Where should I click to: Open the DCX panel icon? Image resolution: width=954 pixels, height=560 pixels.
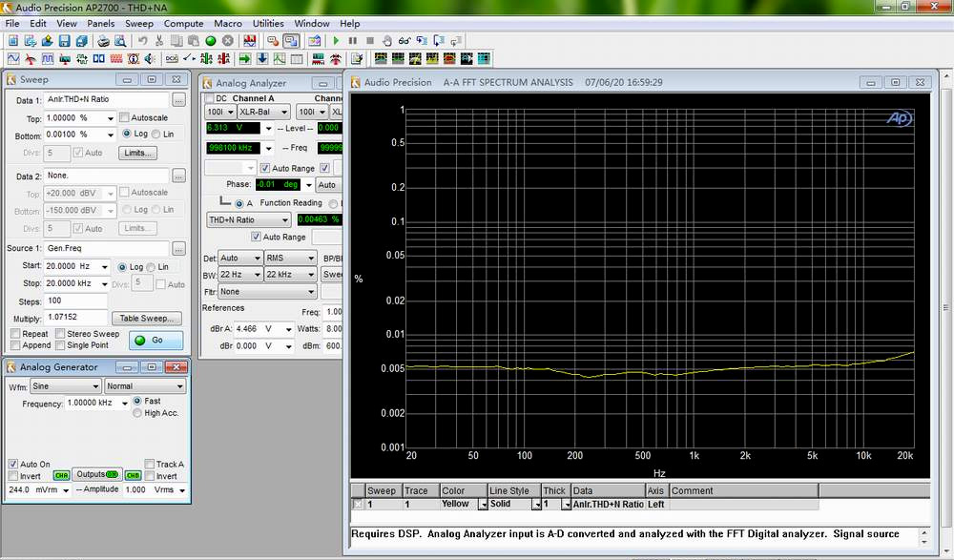[172, 59]
